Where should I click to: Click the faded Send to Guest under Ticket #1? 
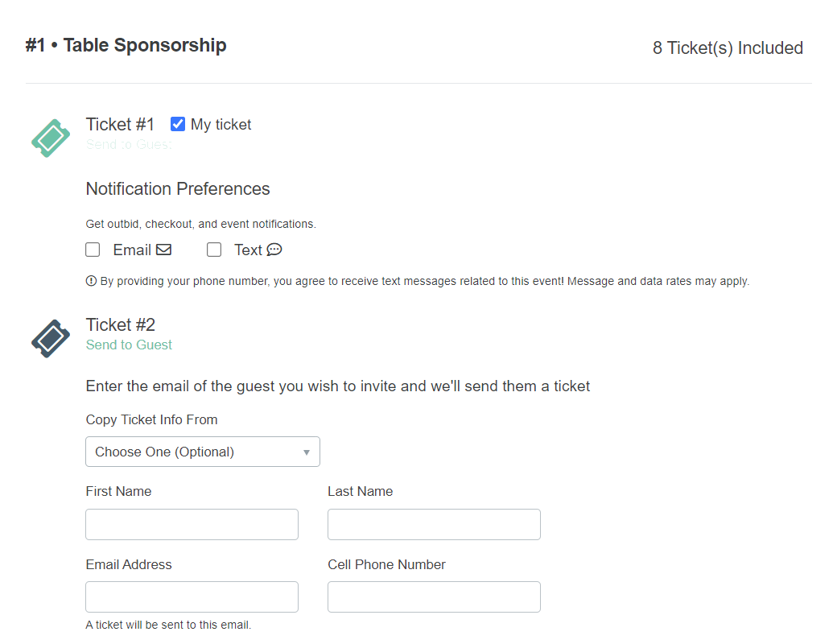coord(130,144)
